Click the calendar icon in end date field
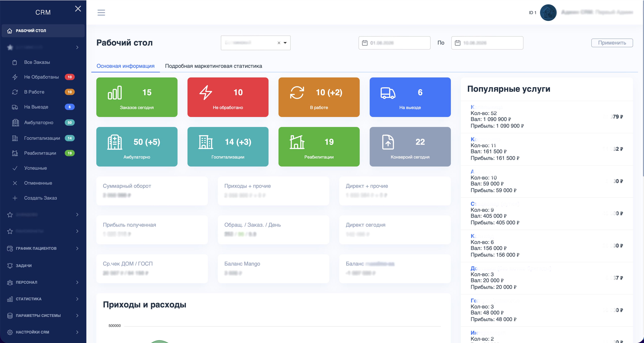 [458, 43]
